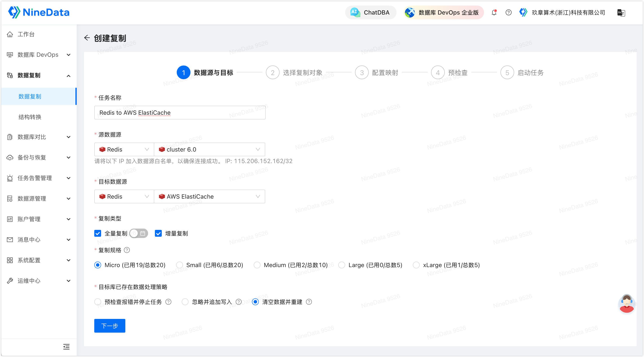Show help for 预检查报错并停止任务
644x357 pixels.
point(169,302)
